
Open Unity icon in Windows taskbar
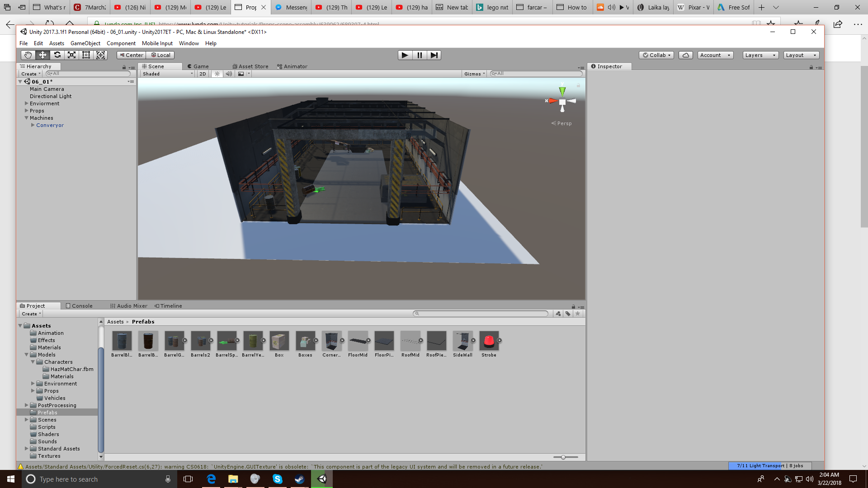322,479
